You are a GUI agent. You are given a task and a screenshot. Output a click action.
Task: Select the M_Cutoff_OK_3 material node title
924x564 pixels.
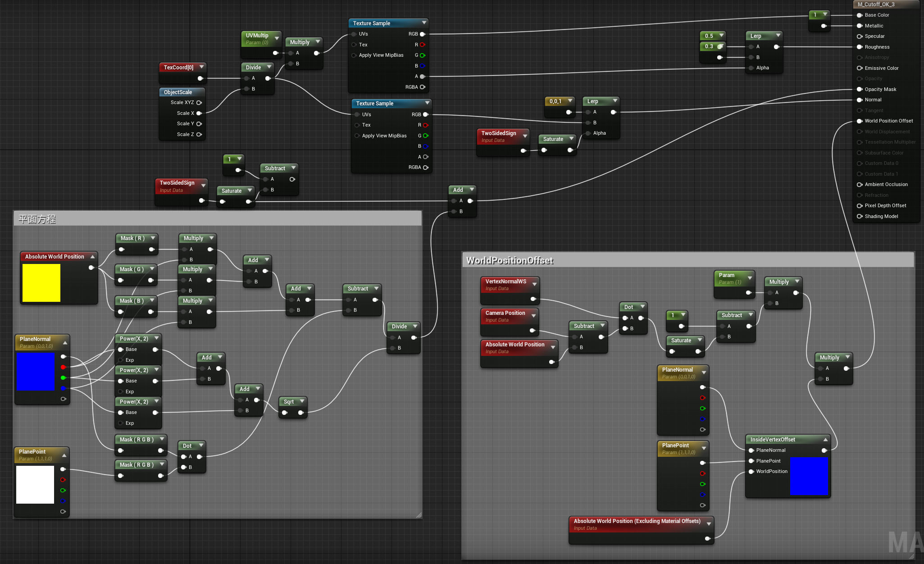[x=876, y=5]
